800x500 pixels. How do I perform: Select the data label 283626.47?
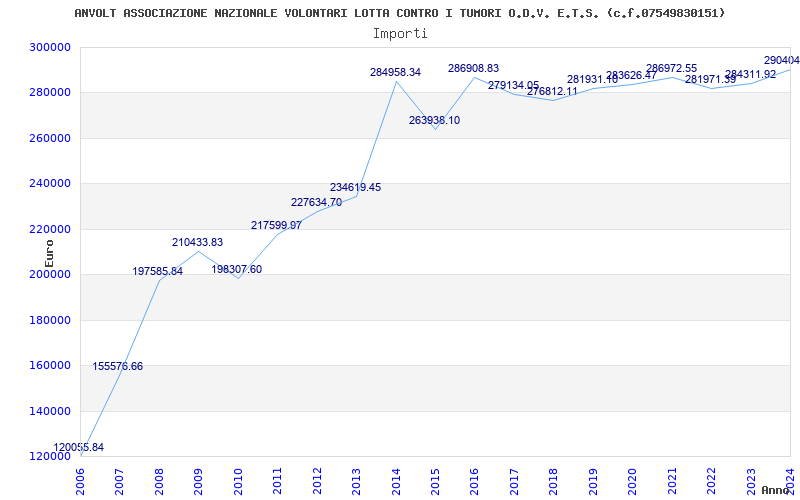632,76
